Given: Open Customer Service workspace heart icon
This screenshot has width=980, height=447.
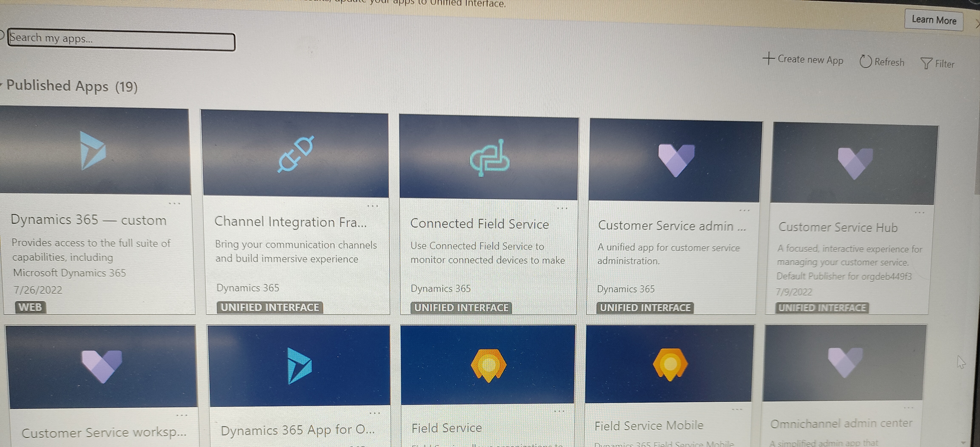Looking at the screenshot, I should coord(102,366).
